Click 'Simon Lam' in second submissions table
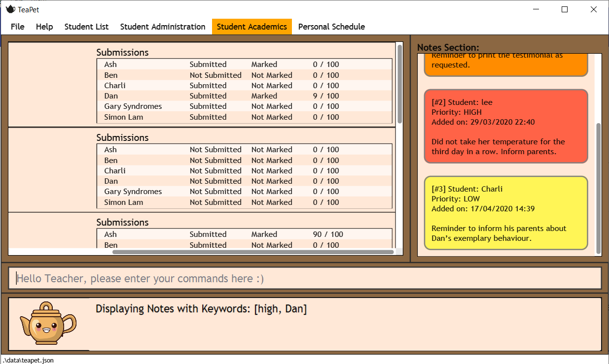609x364 pixels. pyautogui.click(x=123, y=202)
